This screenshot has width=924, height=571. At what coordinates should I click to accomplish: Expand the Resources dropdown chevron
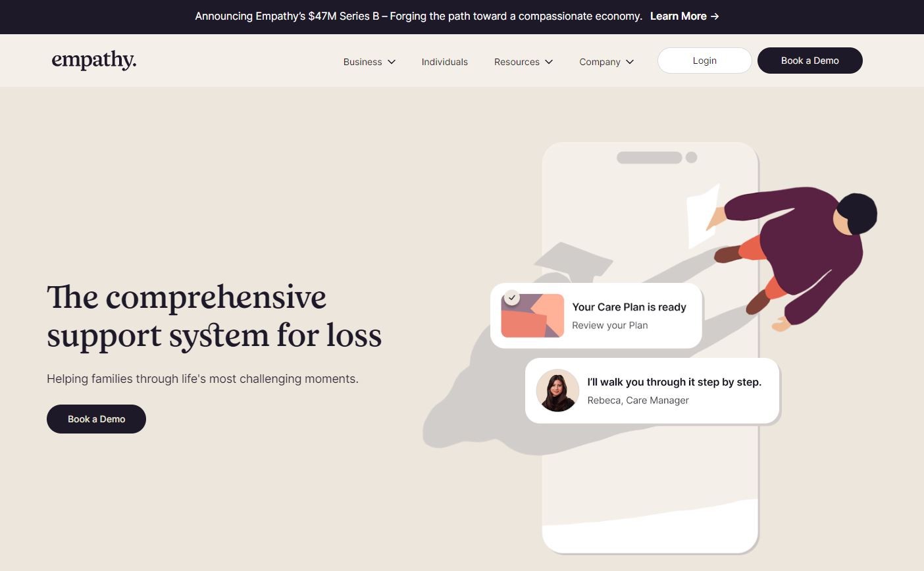549,62
